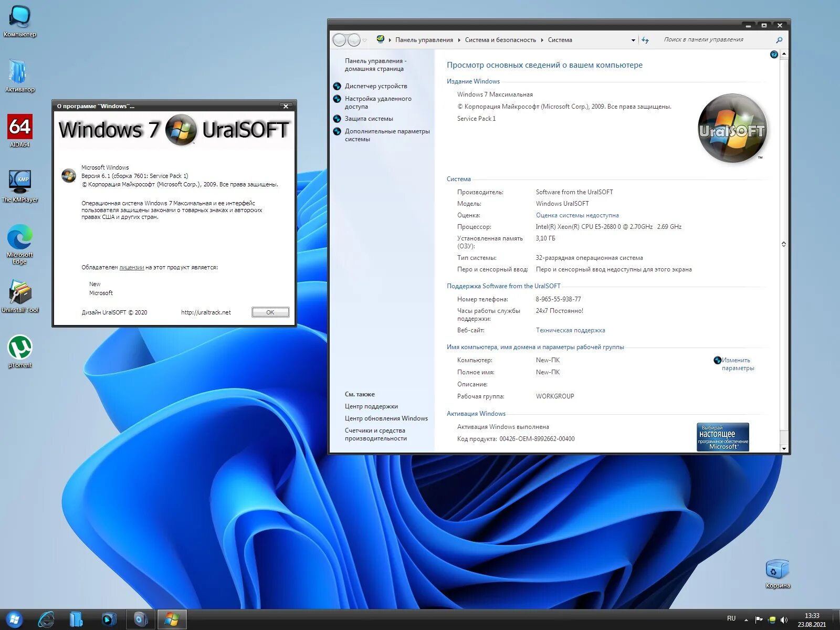Screen dimensions: 840x630
Task: Open the address bar history dropdown arrow
Action: click(633, 40)
